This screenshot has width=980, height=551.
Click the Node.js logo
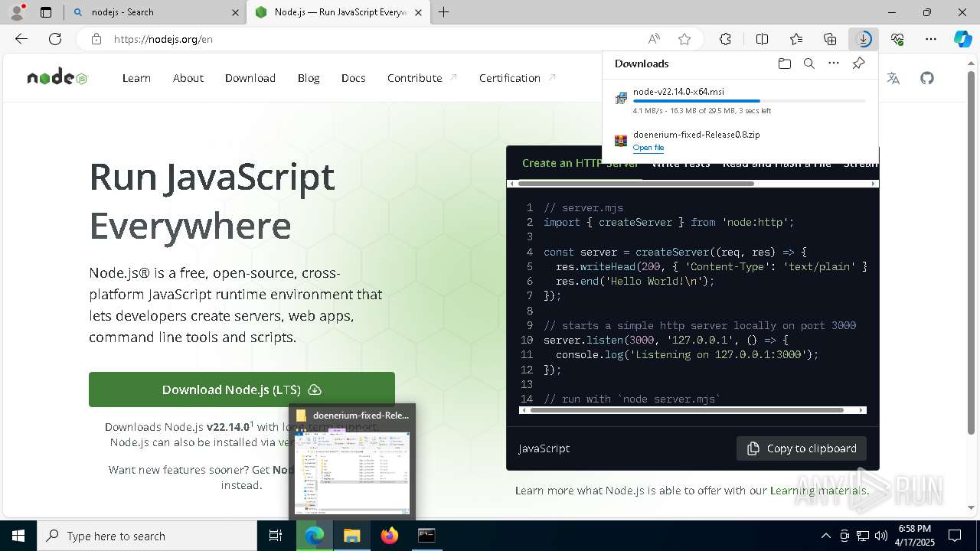tap(57, 77)
